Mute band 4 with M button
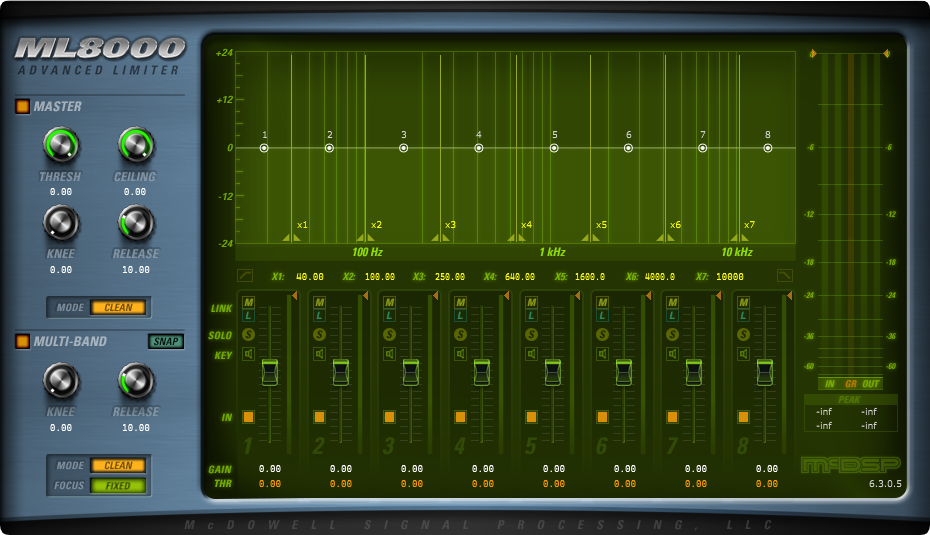Viewport: 930px width, 535px height. [x=460, y=302]
